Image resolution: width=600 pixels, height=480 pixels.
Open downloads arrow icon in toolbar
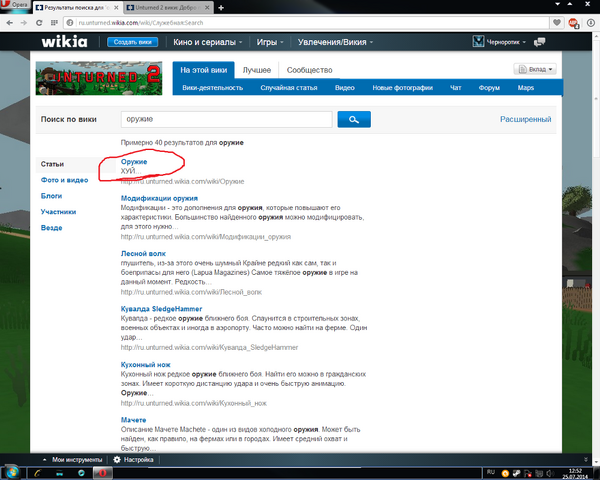(x=592, y=23)
